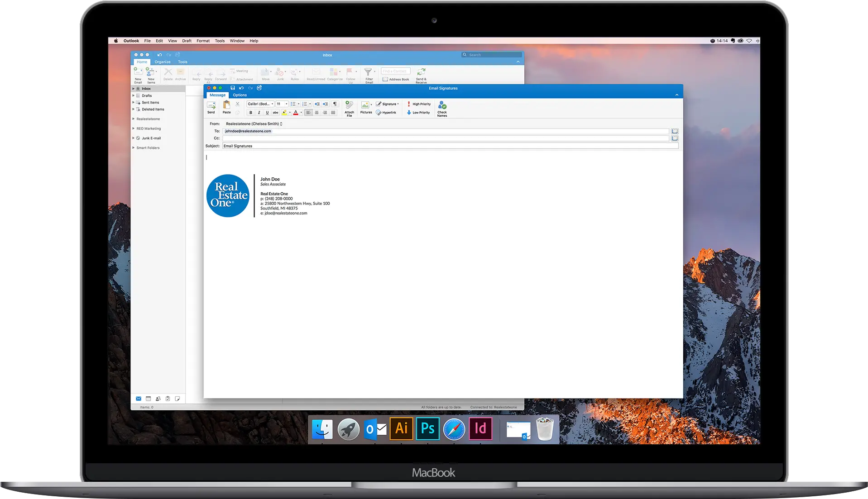Image resolution: width=868 pixels, height=499 pixels.
Task: Create New Email in Inbox window
Action: pyautogui.click(x=138, y=75)
